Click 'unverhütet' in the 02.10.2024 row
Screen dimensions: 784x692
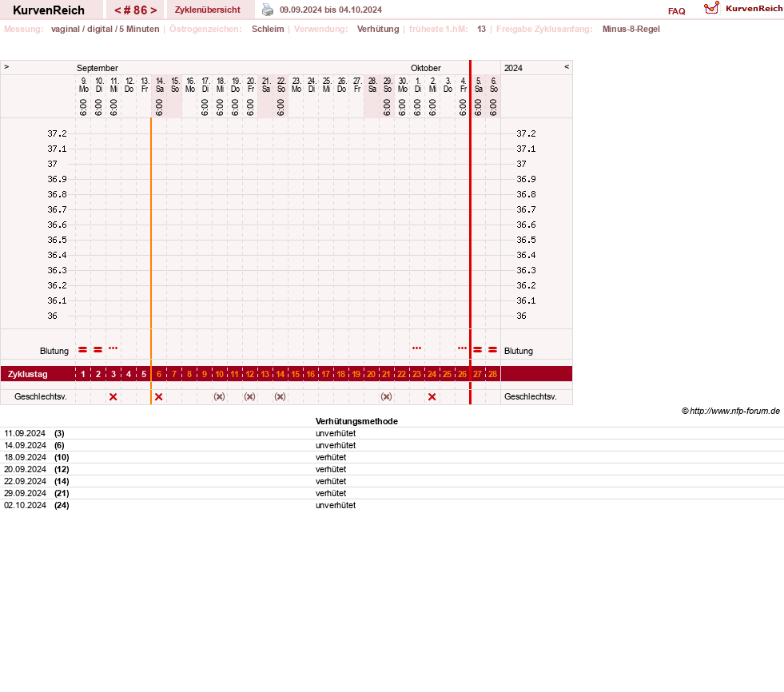click(336, 506)
